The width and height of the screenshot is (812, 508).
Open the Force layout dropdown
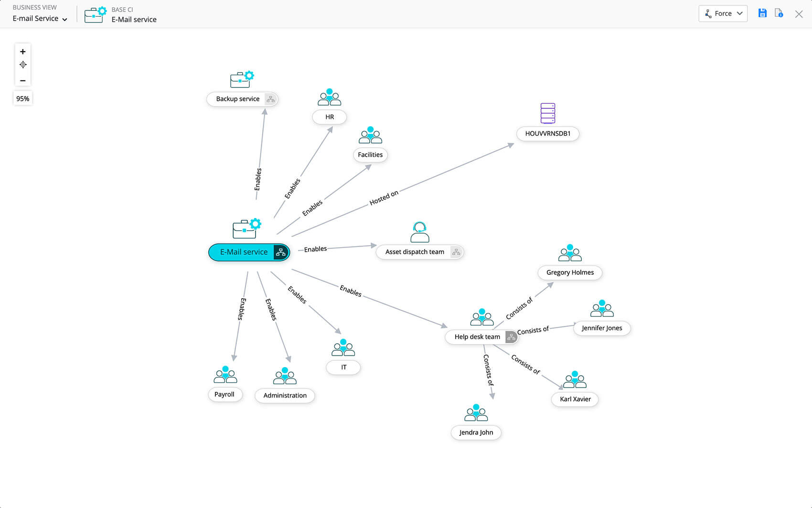point(723,13)
